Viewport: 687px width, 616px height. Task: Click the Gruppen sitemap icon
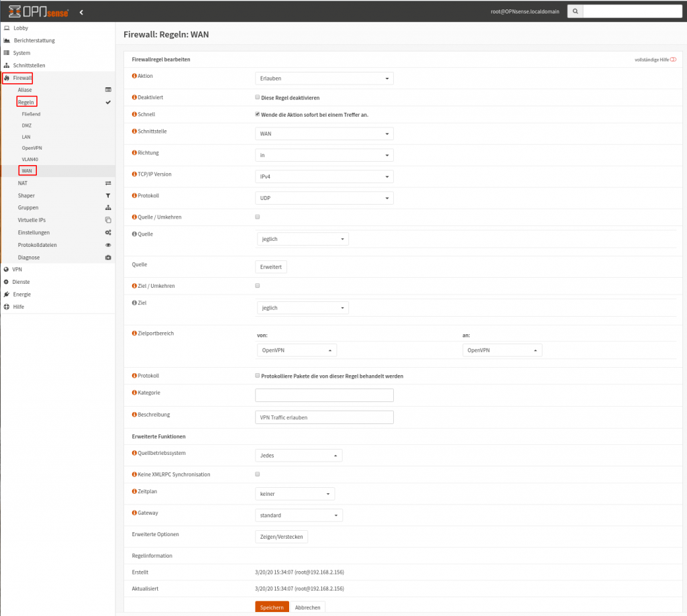[107, 207]
